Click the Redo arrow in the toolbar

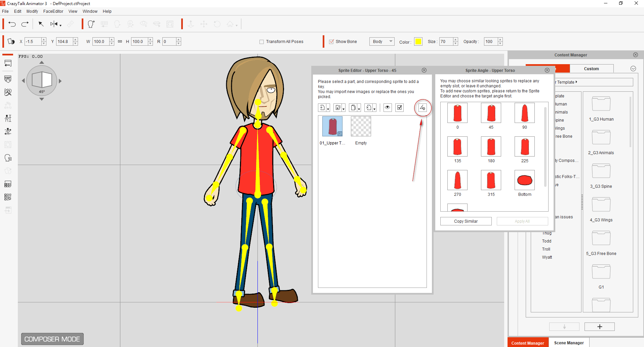(25, 24)
